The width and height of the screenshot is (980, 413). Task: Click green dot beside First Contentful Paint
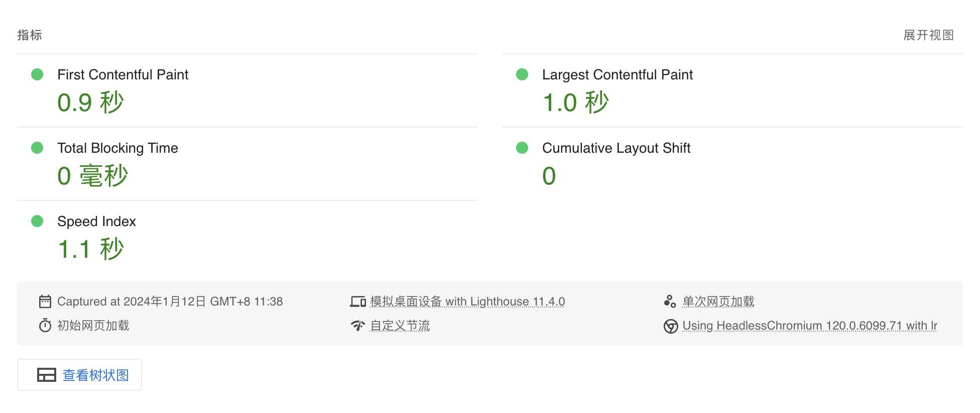(x=37, y=74)
